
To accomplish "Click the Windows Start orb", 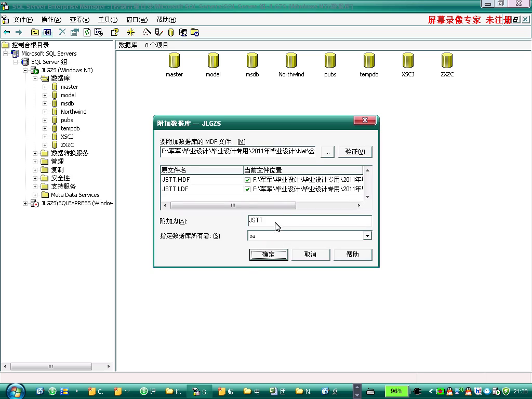I will click(x=16, y=392).
